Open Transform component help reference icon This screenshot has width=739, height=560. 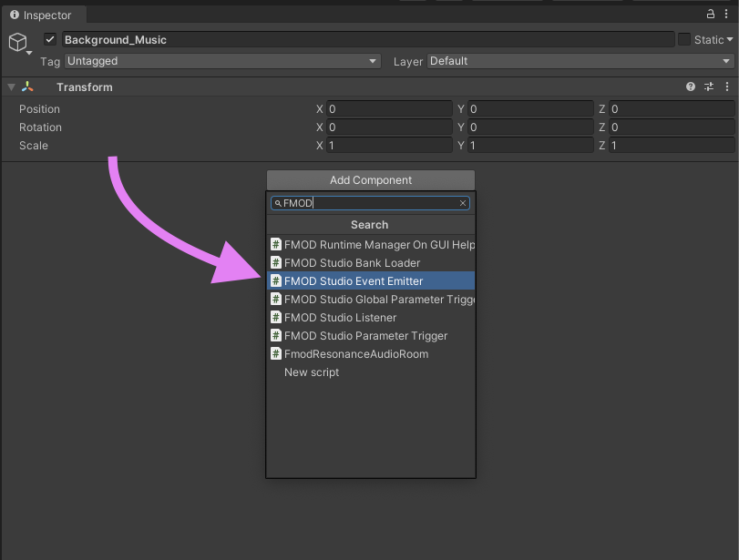[x=691, y=87]
